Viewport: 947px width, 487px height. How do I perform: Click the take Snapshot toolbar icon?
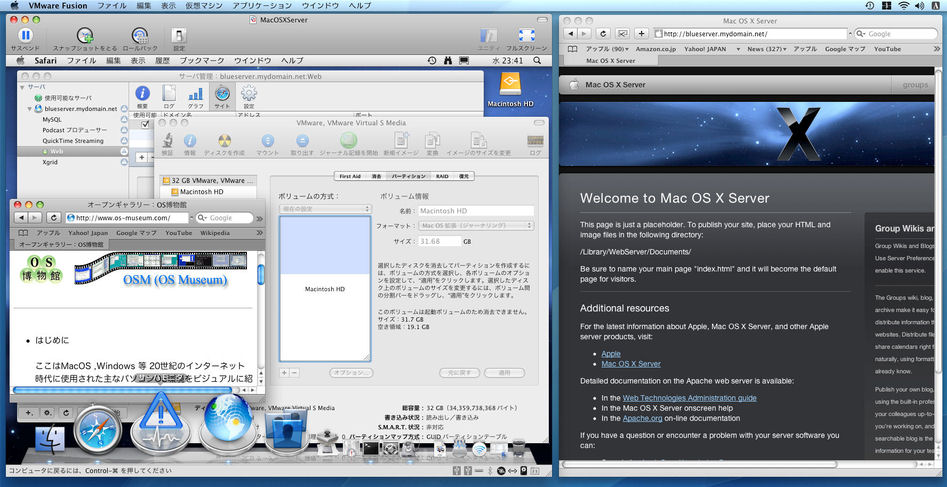pos(85,36)
